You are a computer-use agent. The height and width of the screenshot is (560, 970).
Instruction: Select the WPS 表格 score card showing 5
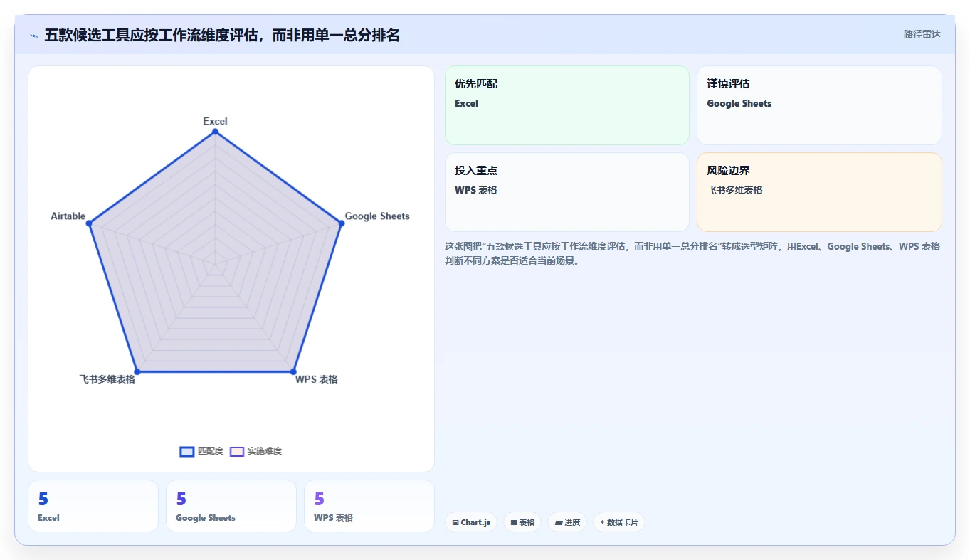pos(369,506)
